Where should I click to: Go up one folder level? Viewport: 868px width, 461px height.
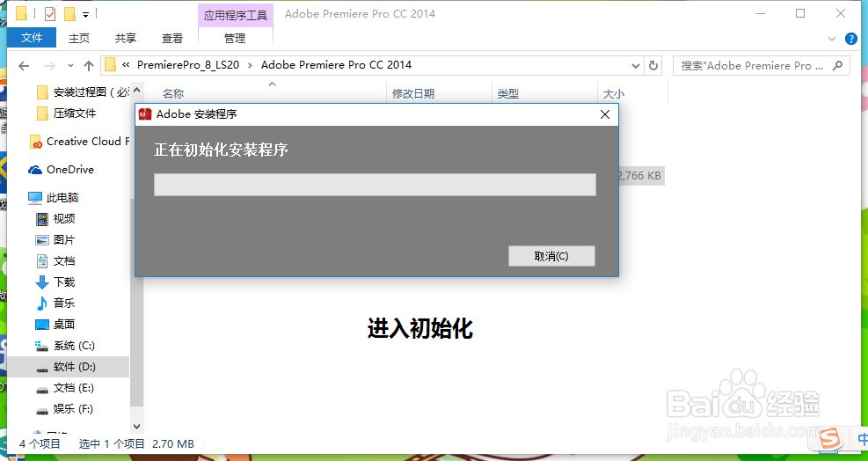[89, 66]
